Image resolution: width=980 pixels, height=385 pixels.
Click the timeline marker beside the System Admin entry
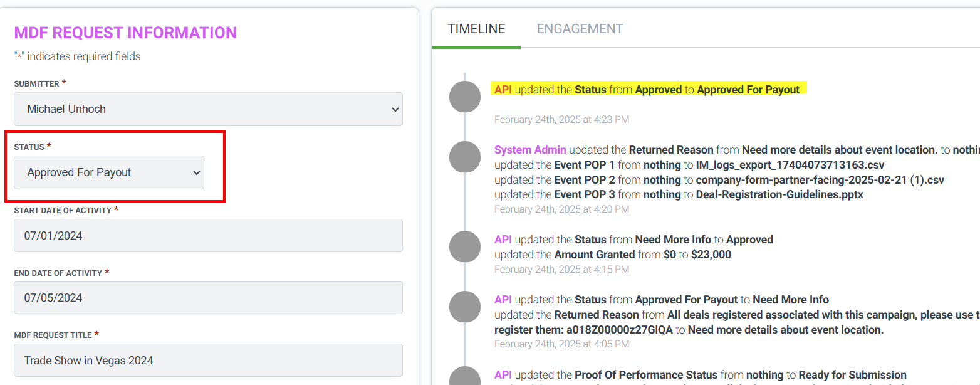pos(465,157)
